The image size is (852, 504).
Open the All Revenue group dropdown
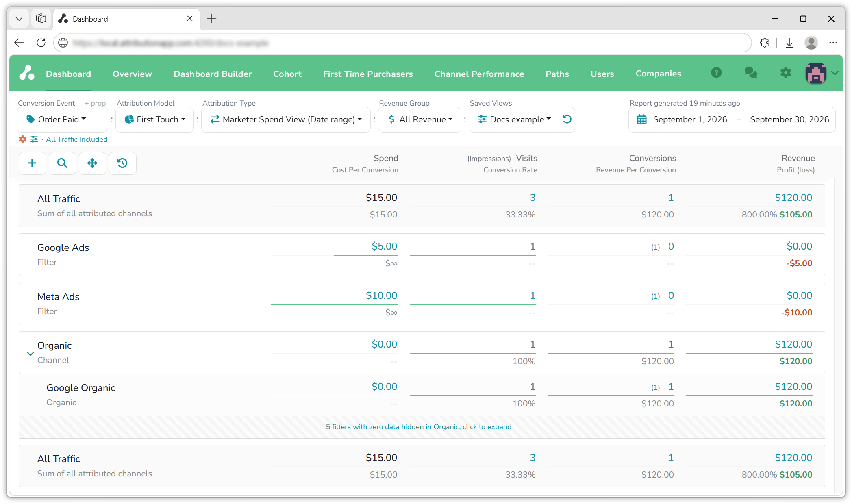(x=420, y=119)
